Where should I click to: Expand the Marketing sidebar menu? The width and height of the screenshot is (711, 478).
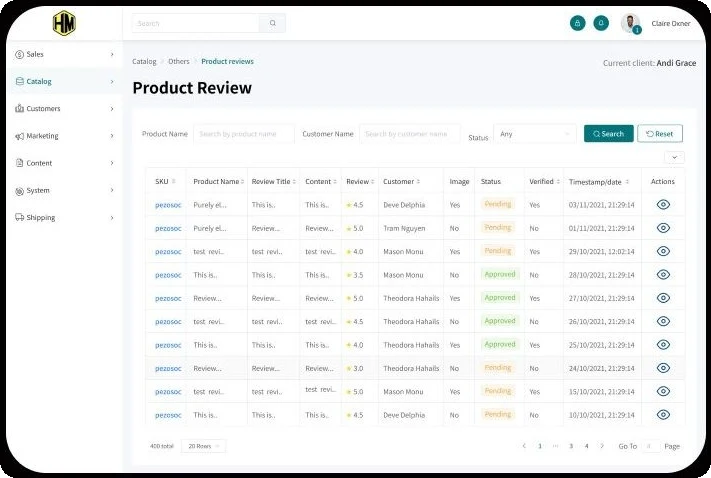tap(64, 136)
